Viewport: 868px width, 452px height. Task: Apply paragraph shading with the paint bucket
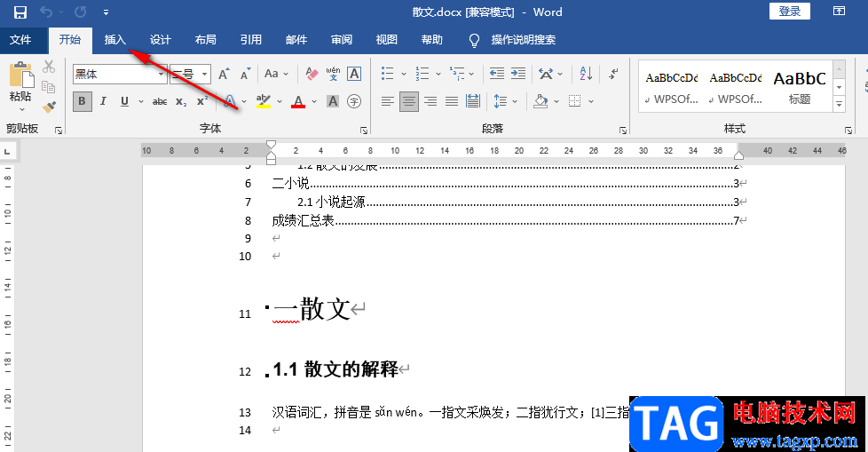(x=541, y=101)
